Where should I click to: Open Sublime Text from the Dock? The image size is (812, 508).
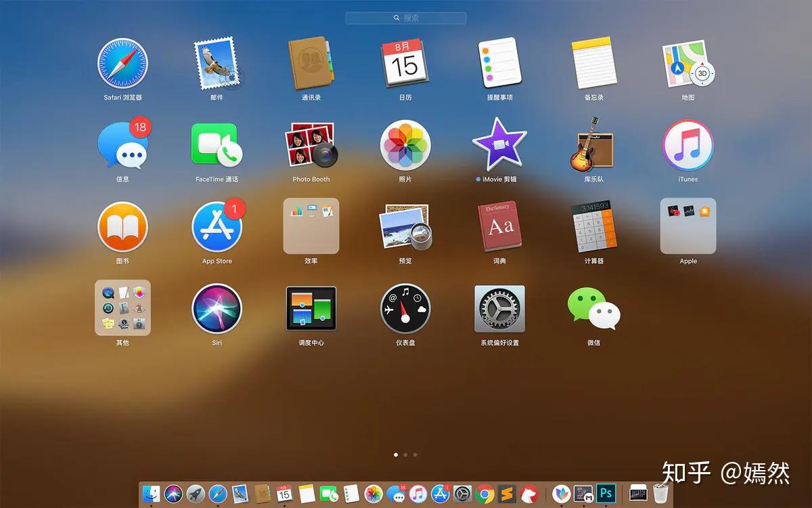(507, 494)
